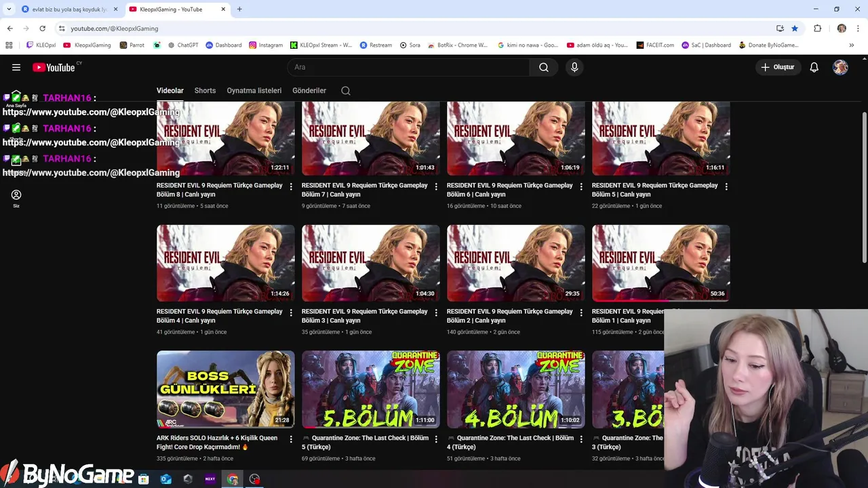
Task: Click the address bar URL
Action: (x=115, y=28)
